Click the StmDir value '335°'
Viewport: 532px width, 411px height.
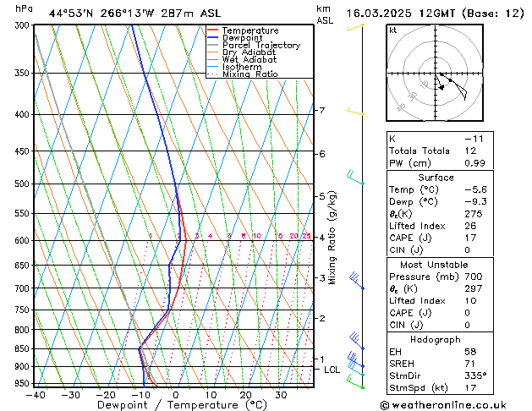475,375
